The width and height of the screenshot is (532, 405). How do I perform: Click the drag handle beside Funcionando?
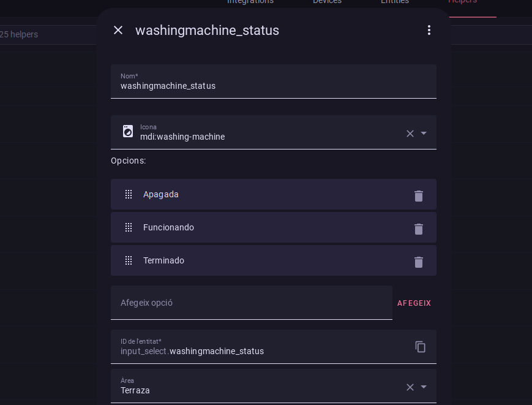129,227
